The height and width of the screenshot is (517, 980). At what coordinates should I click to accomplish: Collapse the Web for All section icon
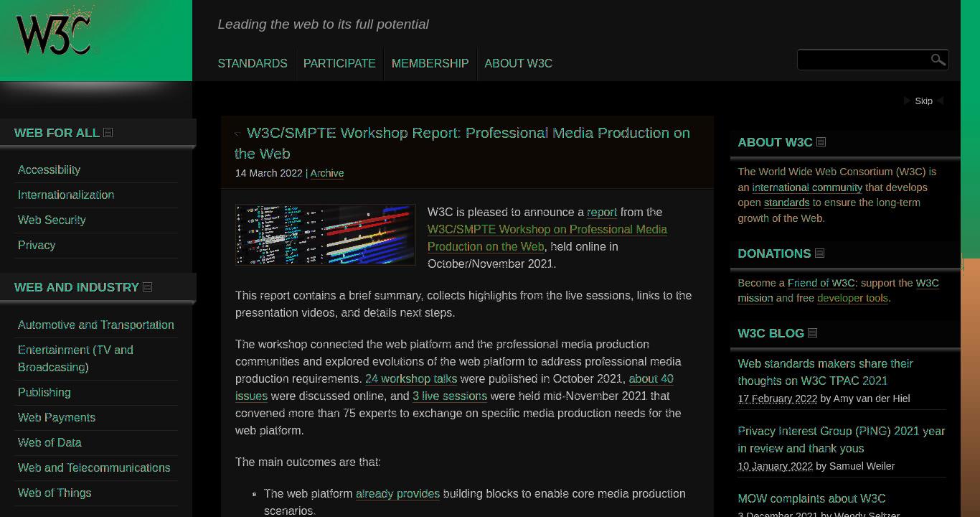(x=108, y=133)
